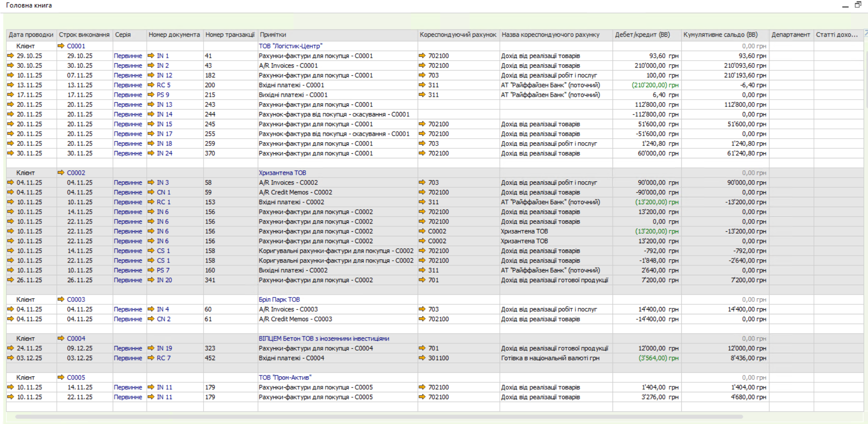The image size is (868, 424).
Task: Open document IN 24 using its arrow icon
Action: [151, 154]
